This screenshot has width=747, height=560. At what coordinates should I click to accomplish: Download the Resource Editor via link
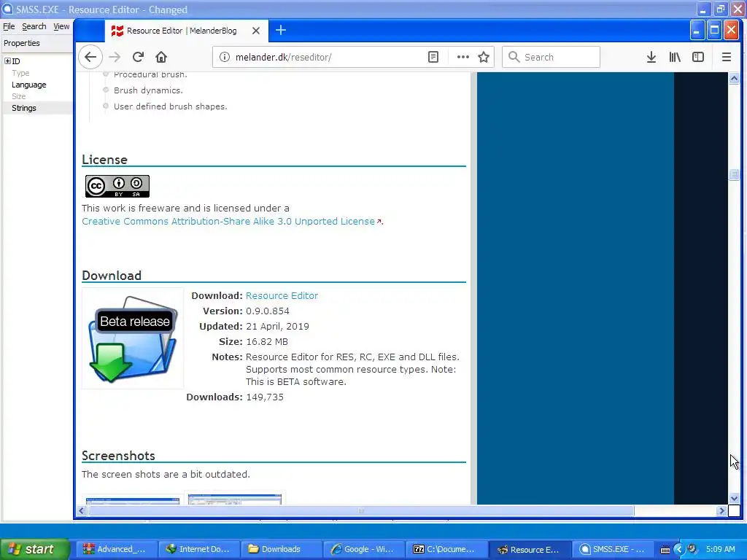(282, 296)
